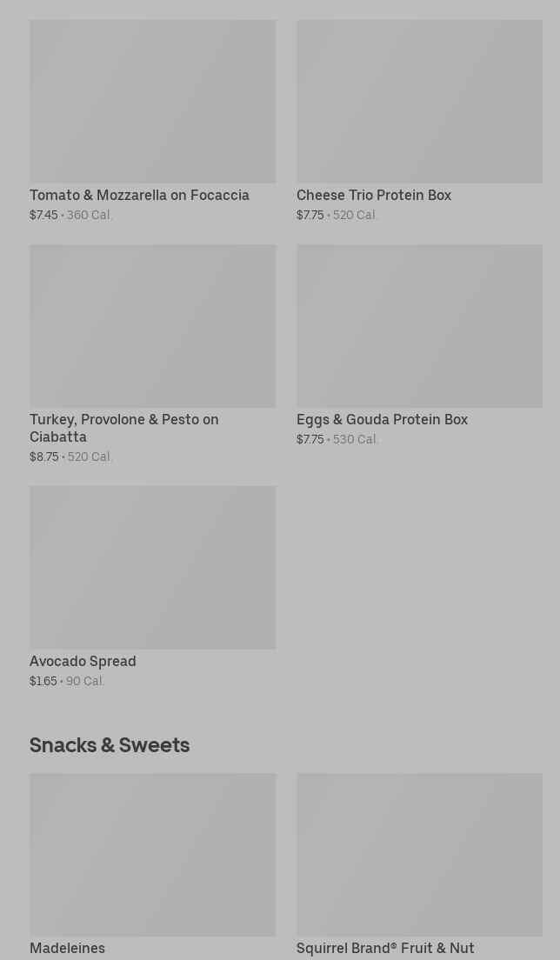Screen dimensions: 560x960
Task: Select the Avocado Spread title link
Action: click(x=83, y=662)
